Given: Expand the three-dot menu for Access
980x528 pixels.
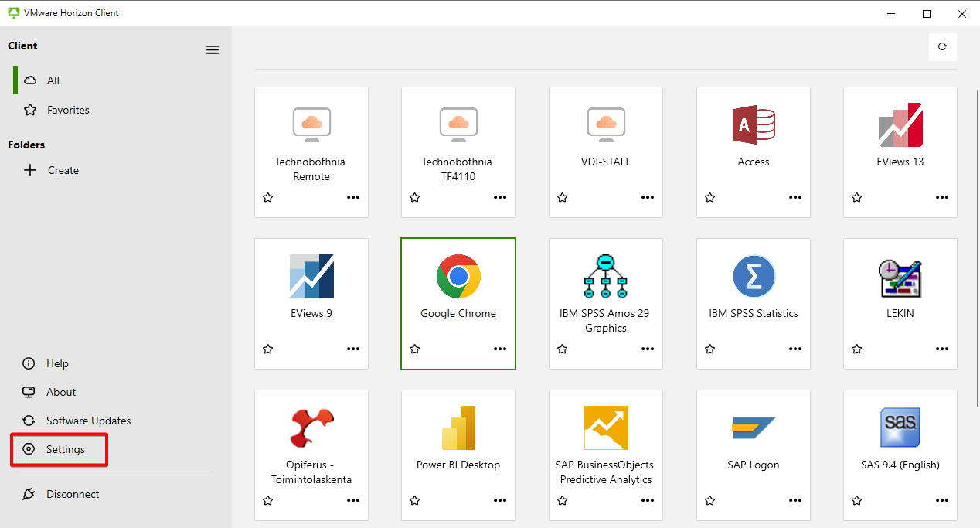Looking at the screenshot, I should tap(795, 198).
